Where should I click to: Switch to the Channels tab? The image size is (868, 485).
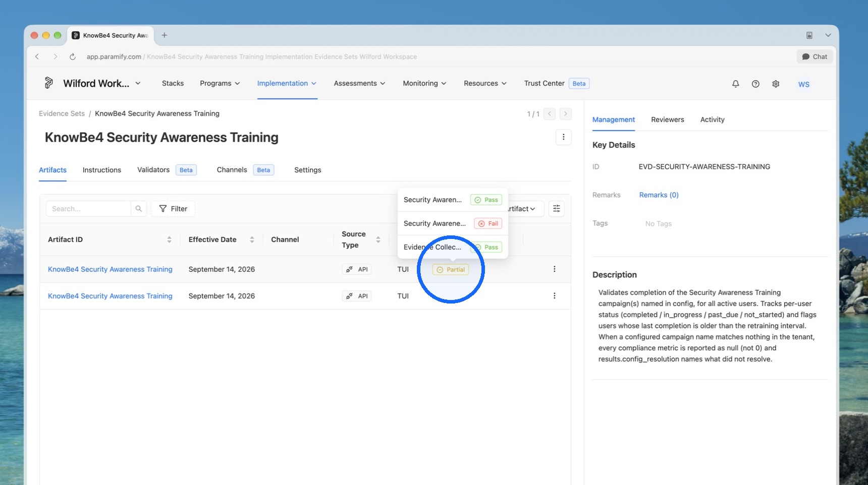[245, 170]
